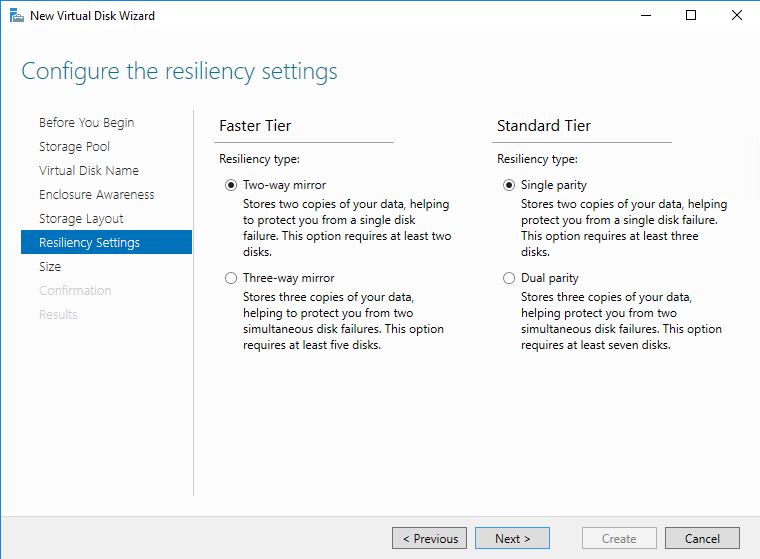The width and height of the screenshot is (760, 559).
Task: Click the Single parity description text
Action: [624, 228]
